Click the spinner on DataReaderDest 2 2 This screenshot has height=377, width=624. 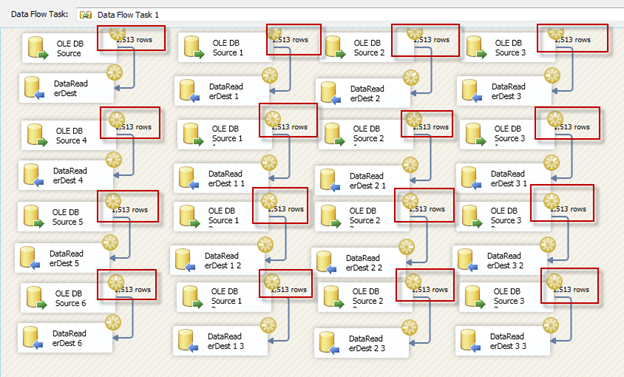pos(406,247)
